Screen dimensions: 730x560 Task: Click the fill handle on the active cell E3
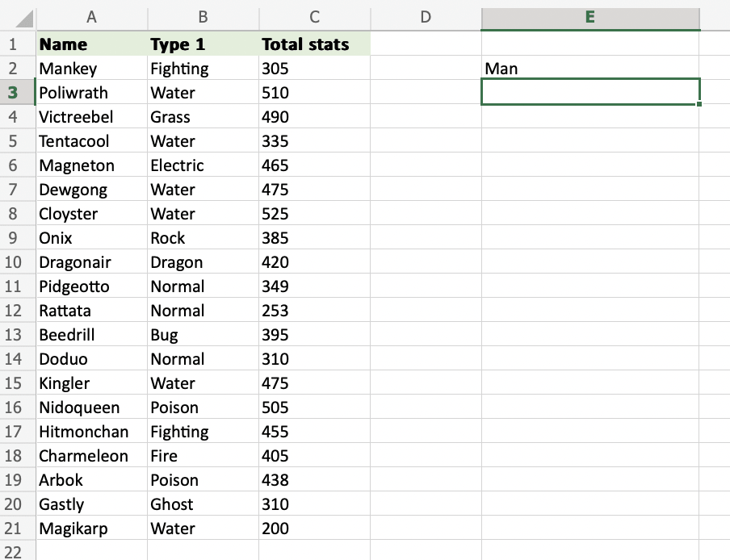pos(699,104)
